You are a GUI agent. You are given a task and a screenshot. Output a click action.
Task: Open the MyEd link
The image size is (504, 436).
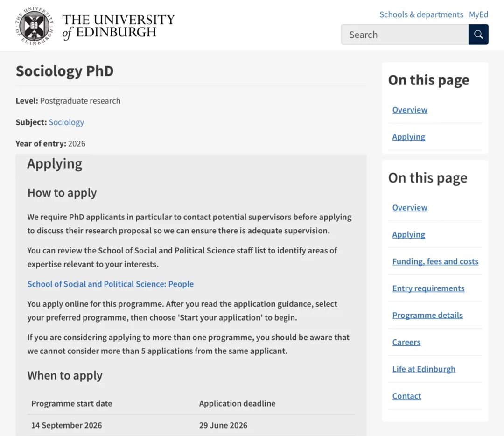point(478,14)
